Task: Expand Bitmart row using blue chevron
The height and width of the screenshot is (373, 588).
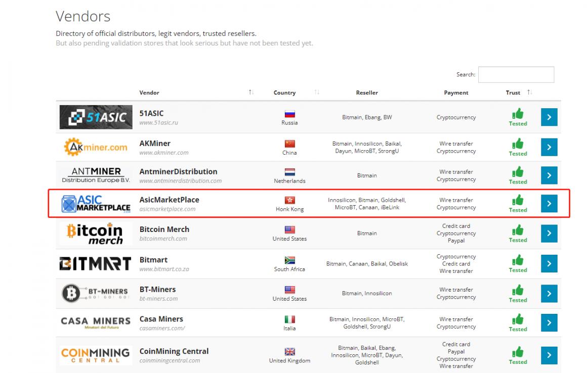Action: click(549, 263)
